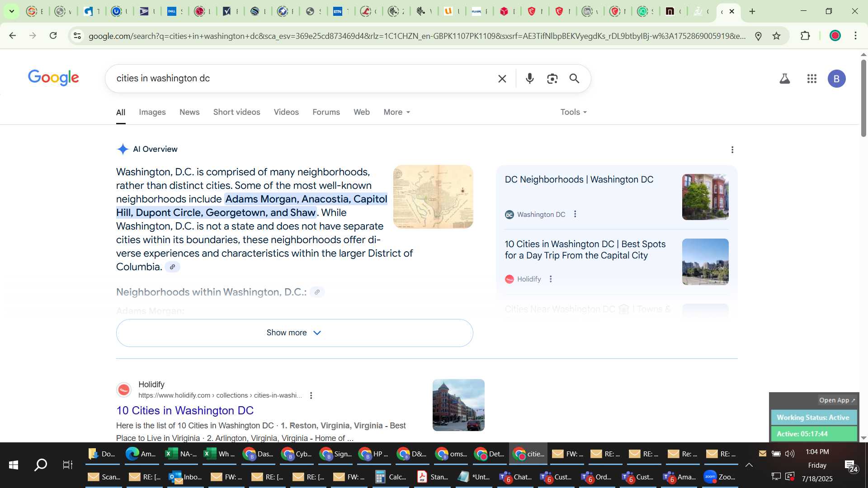
Task: Open the More search filters dropdown
Action: [397, 112]
